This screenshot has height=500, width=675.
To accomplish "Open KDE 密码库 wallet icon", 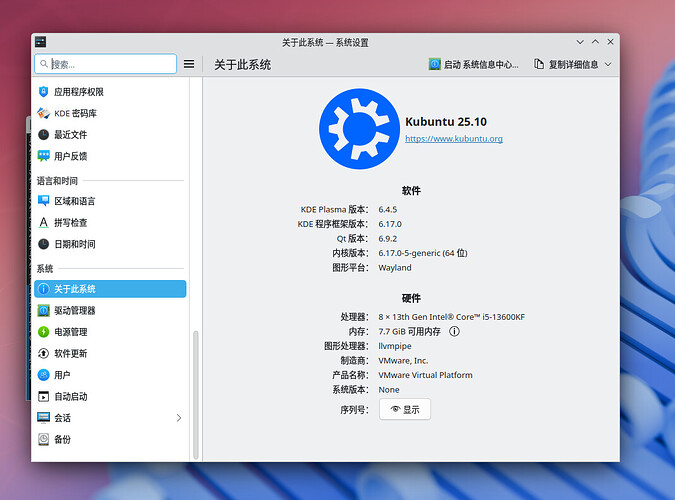I will click(x=43, y=113).
